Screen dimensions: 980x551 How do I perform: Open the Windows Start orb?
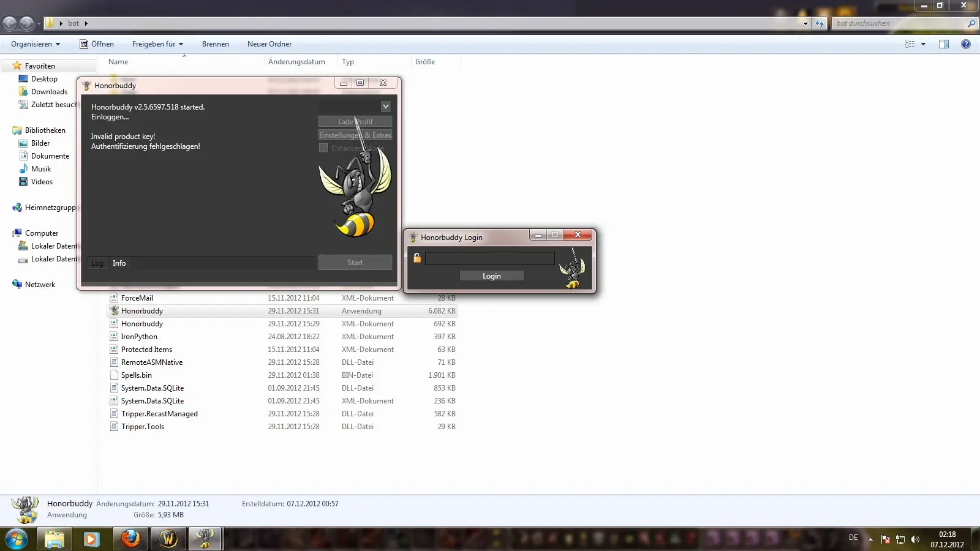tap(16, 539)
